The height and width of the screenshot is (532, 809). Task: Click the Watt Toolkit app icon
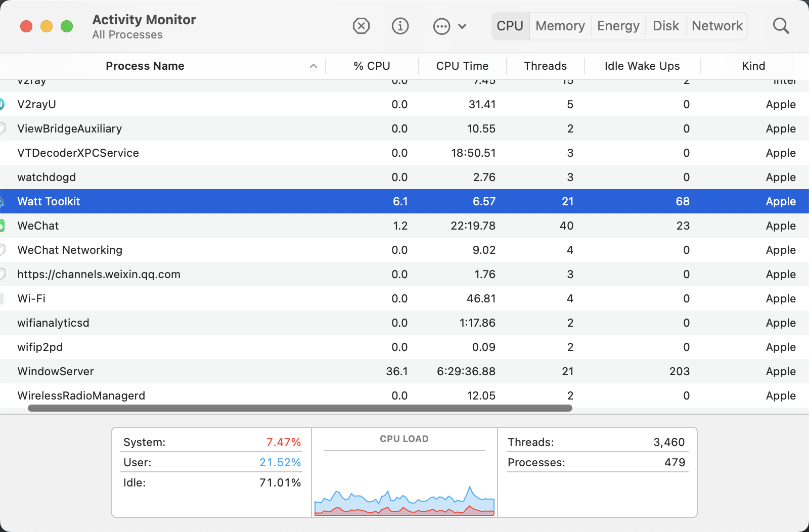[2, 201]
